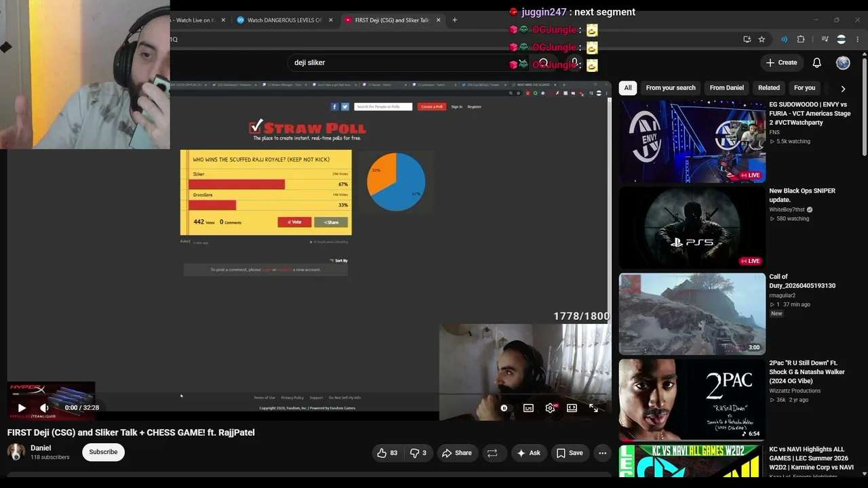Open the WhiteBoy7thst channel name
This screenshot has height=488, width=868.
787,210
